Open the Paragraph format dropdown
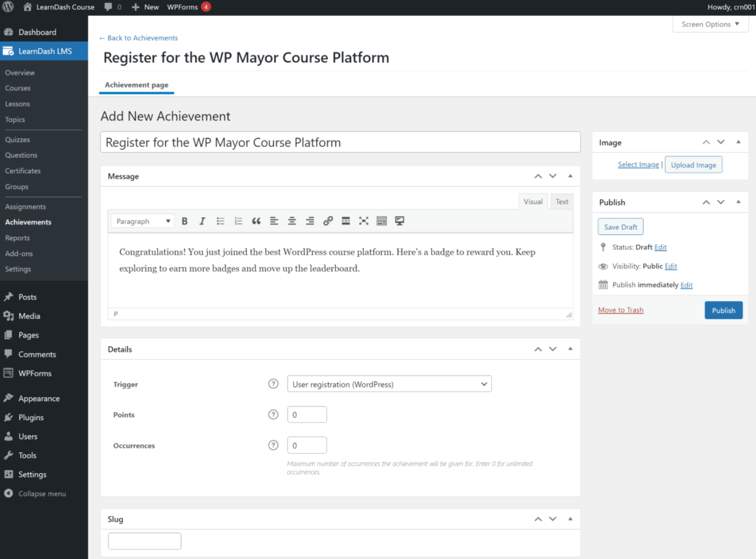The height and width of the screenshot is (559, 756). point(143,221)
